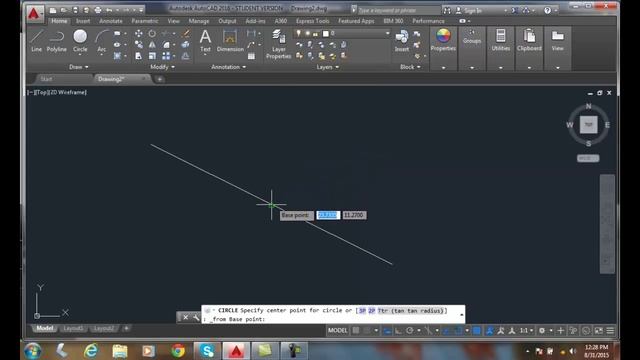Click the Array tool in Modify panel
This screenshot has height=360, width=640.
coord(166,56)
